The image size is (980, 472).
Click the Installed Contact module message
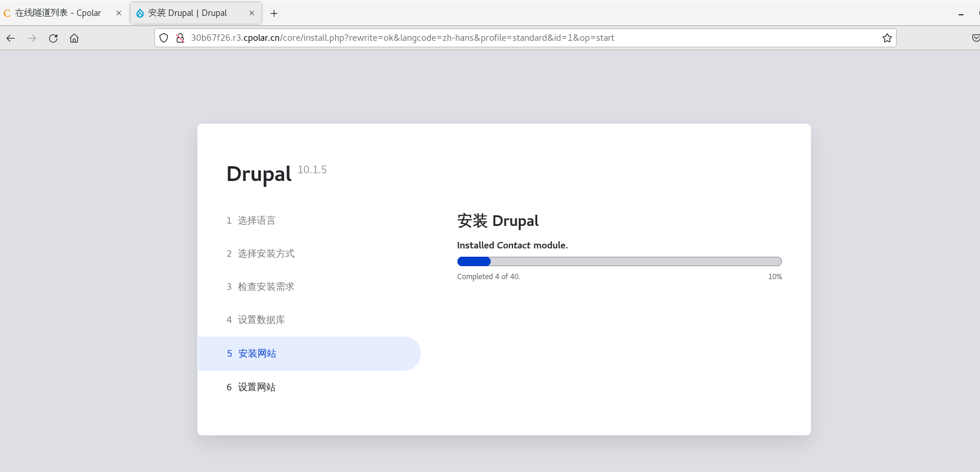pyautogui.click(x=512, y=245)
